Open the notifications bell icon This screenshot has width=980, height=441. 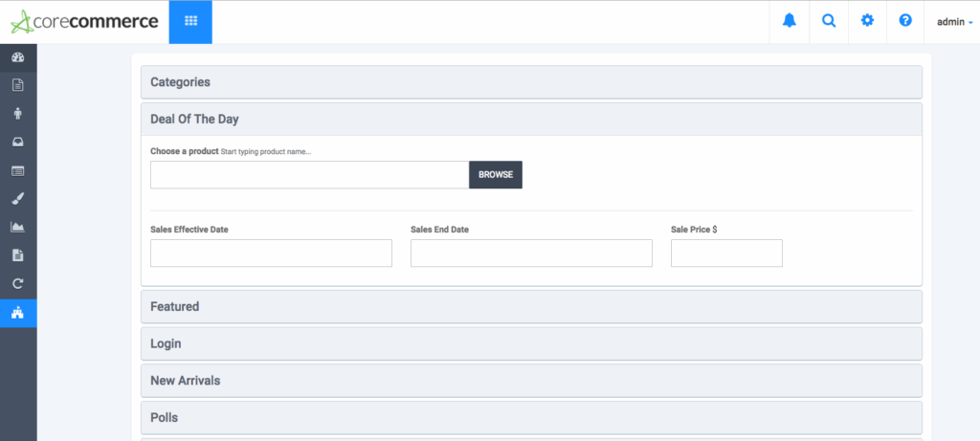click(790, 21)
